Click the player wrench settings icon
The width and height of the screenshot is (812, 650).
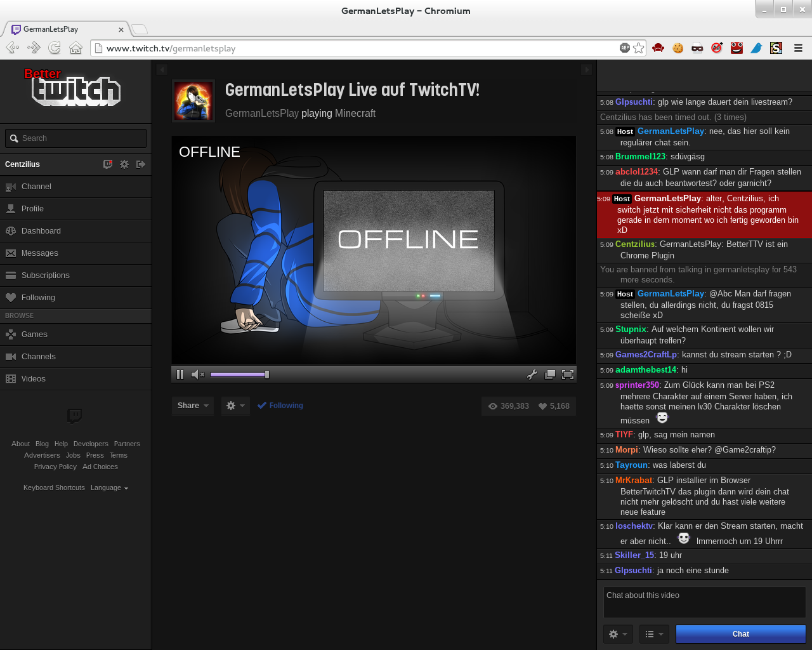[x=532, y=375]
